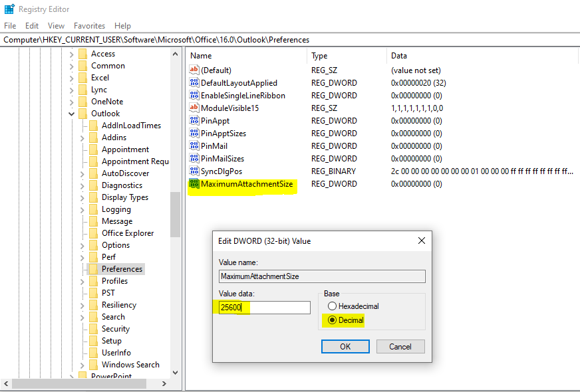Click the DWORD icon for DefaultLayoutApplied
The image size is (580, 392).
pyautogui.click(x=194, y=83)
